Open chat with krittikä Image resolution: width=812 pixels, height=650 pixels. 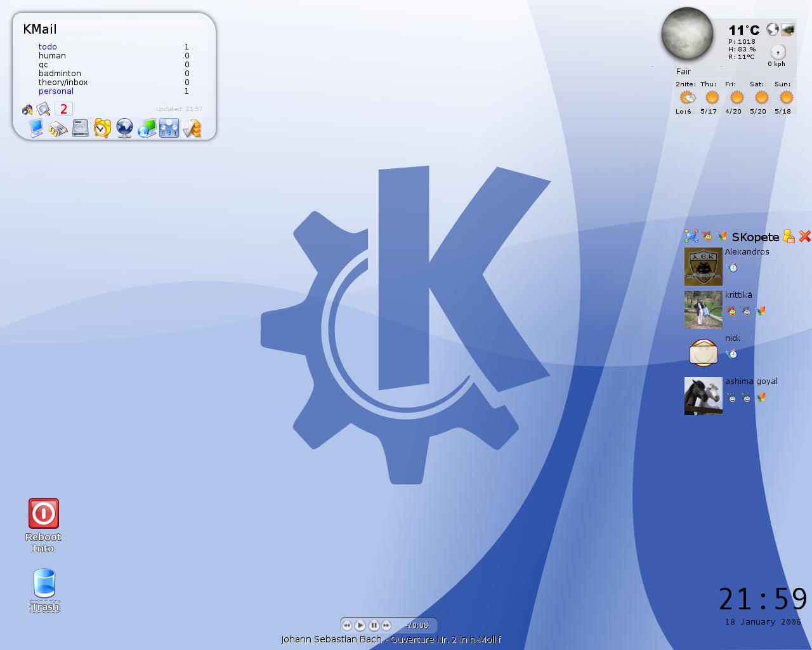[x=738, y=295]
